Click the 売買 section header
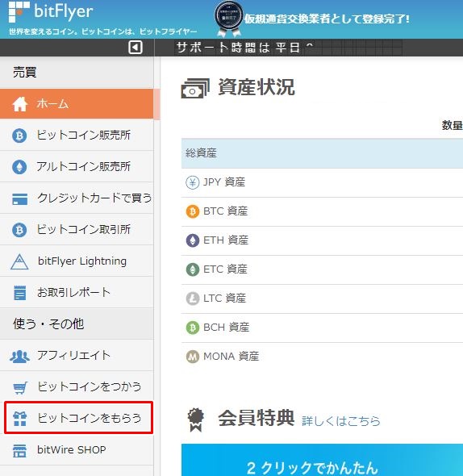463x476 pixels. (x=24, y=73)
